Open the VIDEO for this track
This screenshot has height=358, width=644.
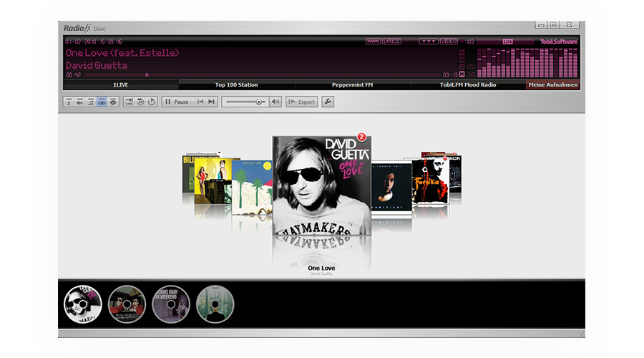[449, 41]
